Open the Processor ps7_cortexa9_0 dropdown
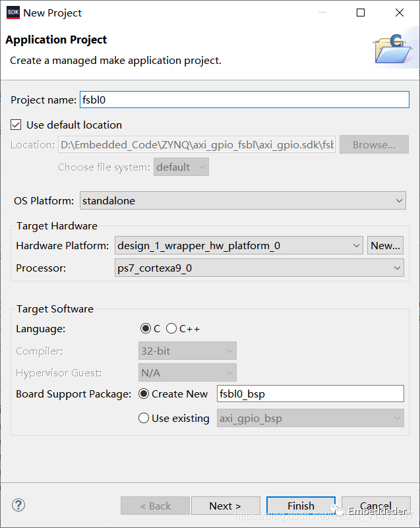The height and width of the screenshot is (528, 420). (x=259, y=268)
